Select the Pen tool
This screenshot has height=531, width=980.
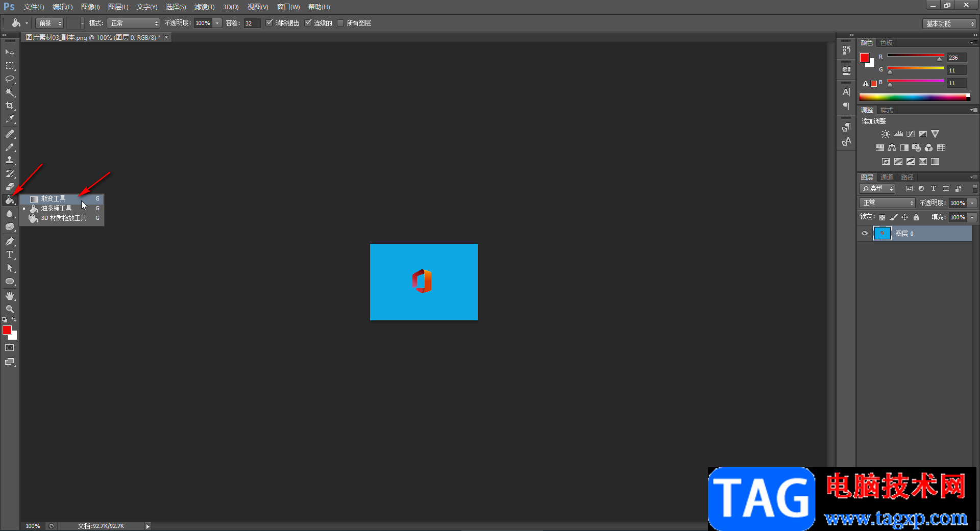tap(10, 241)
